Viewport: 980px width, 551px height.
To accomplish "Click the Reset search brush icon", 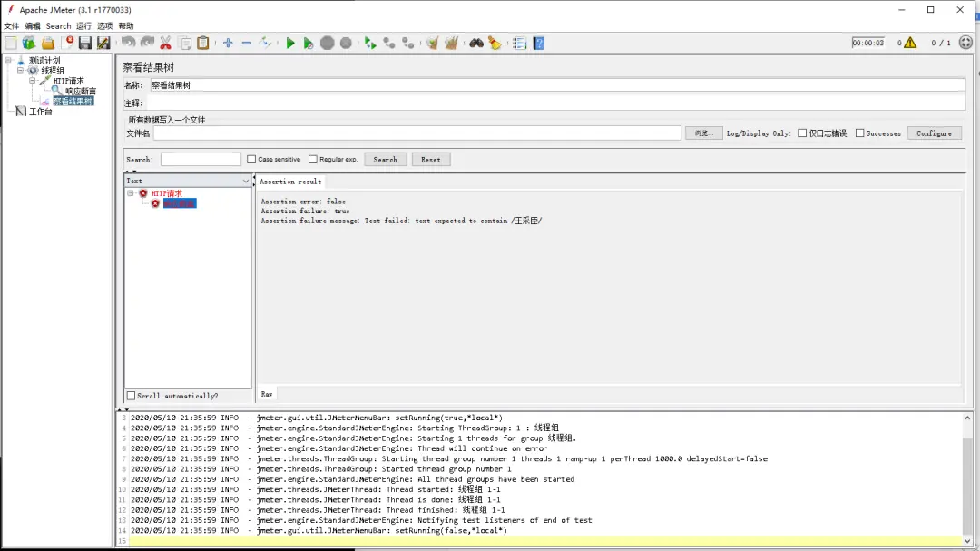I will click(x=495, y=44).
